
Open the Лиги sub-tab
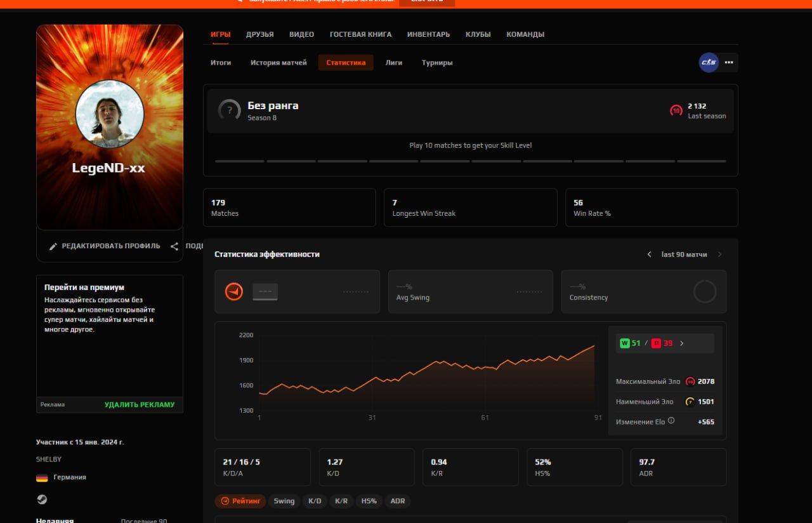pos(394,63)
